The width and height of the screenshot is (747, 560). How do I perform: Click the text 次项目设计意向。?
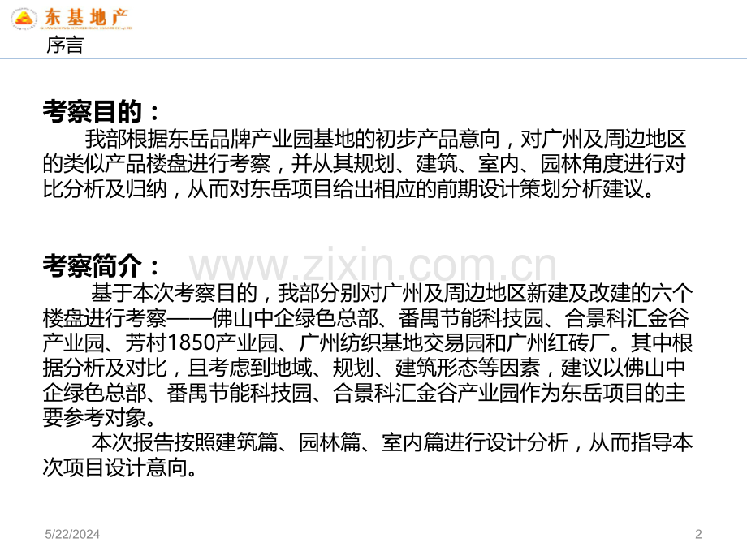[x=120, y=467]
